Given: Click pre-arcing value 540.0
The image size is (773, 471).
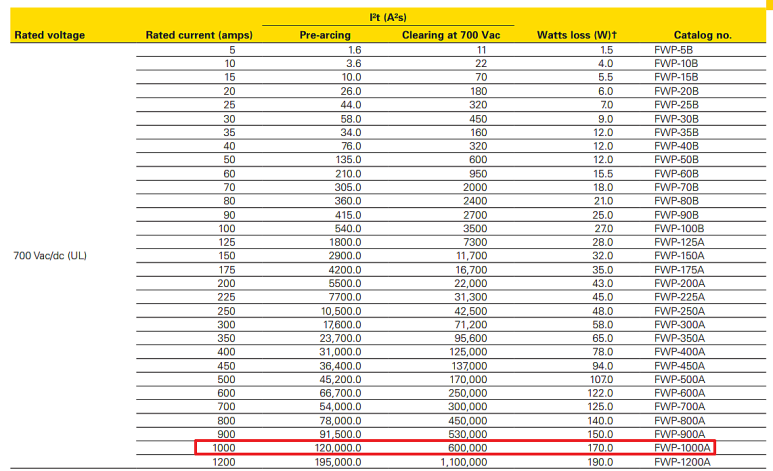Looking at the screenshot, I should click(x=348, y=228).
